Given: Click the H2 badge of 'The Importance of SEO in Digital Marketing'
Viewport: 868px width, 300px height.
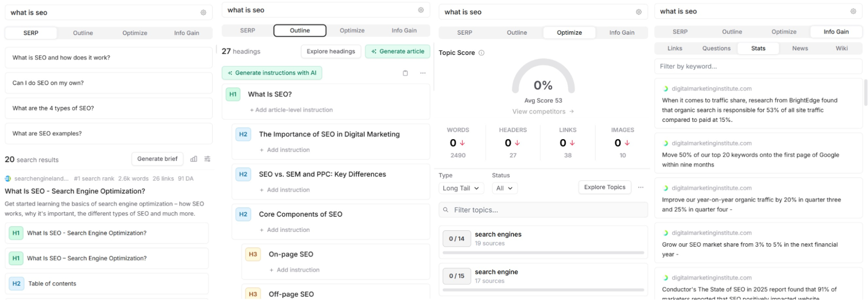Looking at the screenshot, I should [243, 134].
